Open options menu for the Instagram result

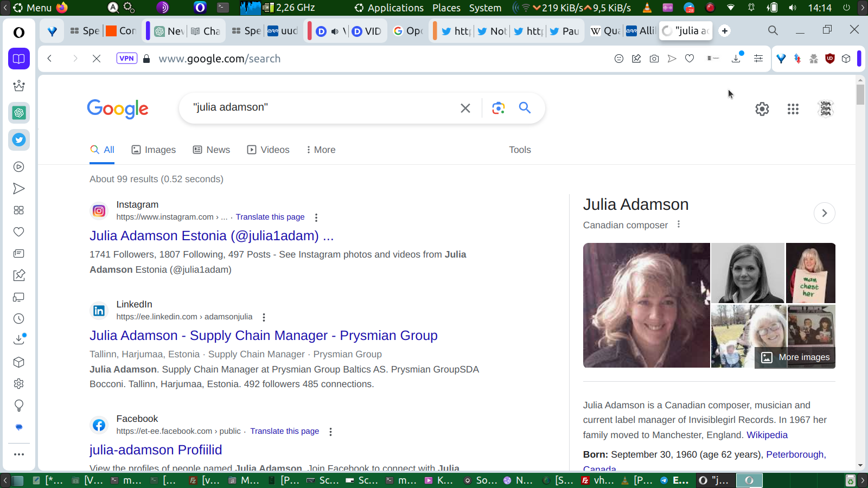(x=316, y=217)
